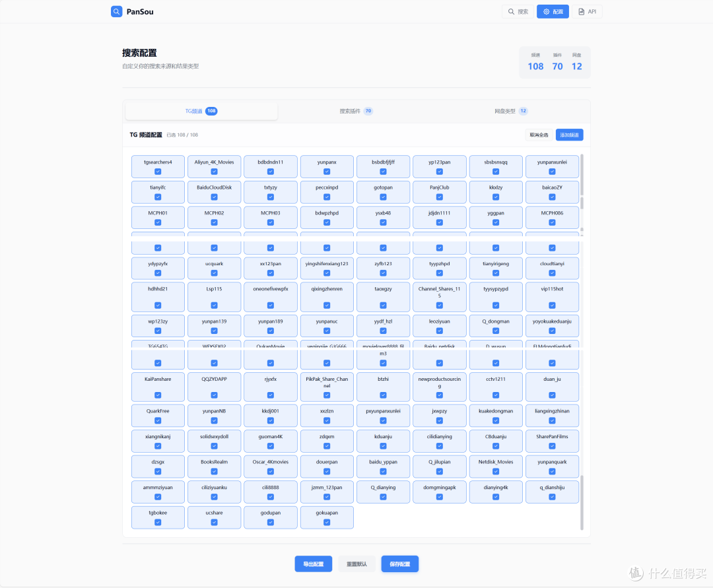Uncheck the PikPak_Share_Channel checkbox
Viewport: 713px width, 588px height.
point(327,395)
